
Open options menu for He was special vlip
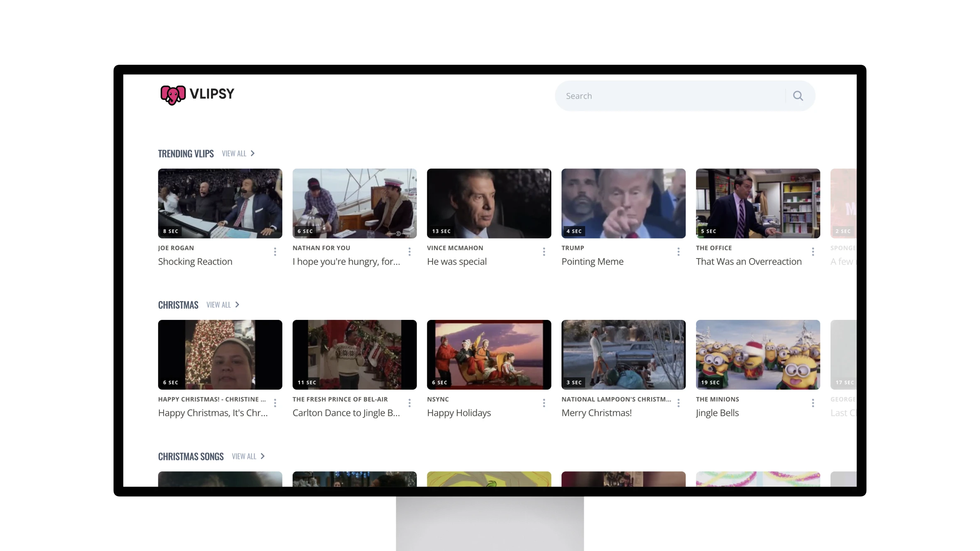(544, 252)
